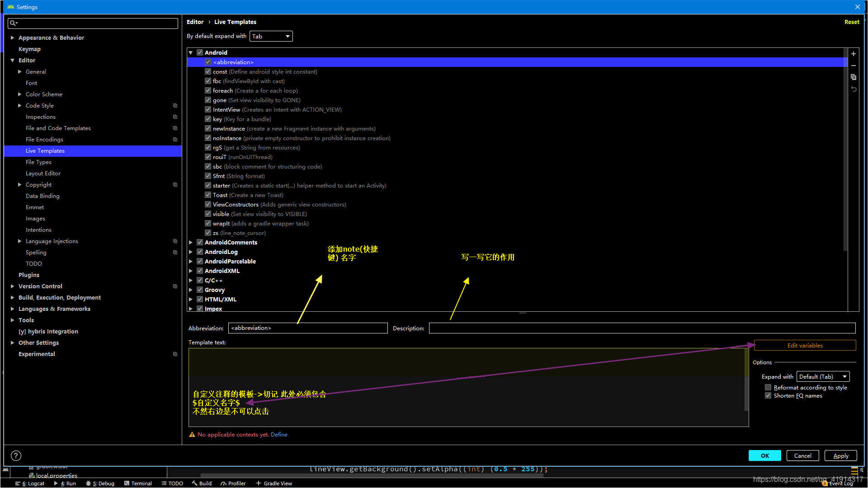This screenshot has height=488, width=868.
Task: Select the IntentView template row
Action: 515,110
